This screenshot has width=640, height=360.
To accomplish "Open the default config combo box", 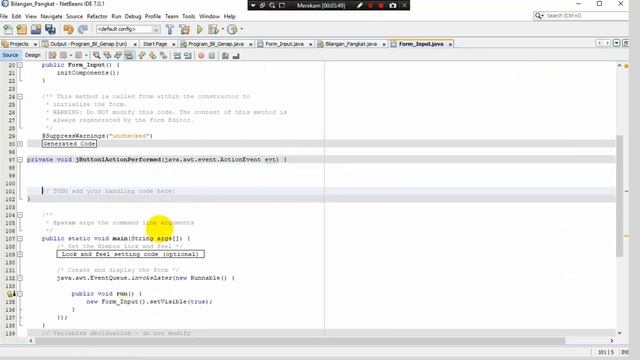I will point(128,29).
